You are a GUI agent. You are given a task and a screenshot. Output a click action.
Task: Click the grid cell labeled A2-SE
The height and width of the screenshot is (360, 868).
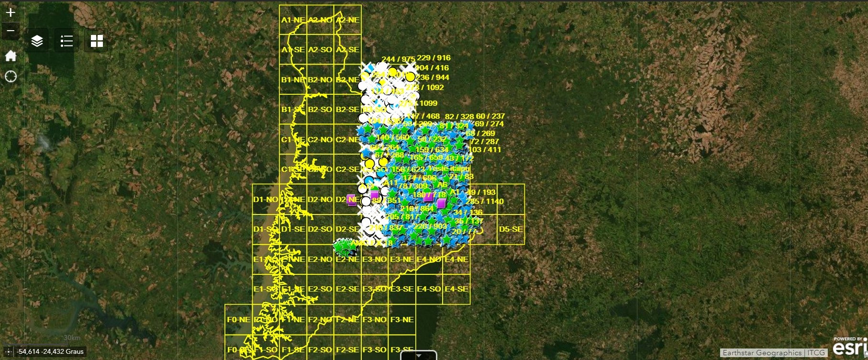pos(347,49)
